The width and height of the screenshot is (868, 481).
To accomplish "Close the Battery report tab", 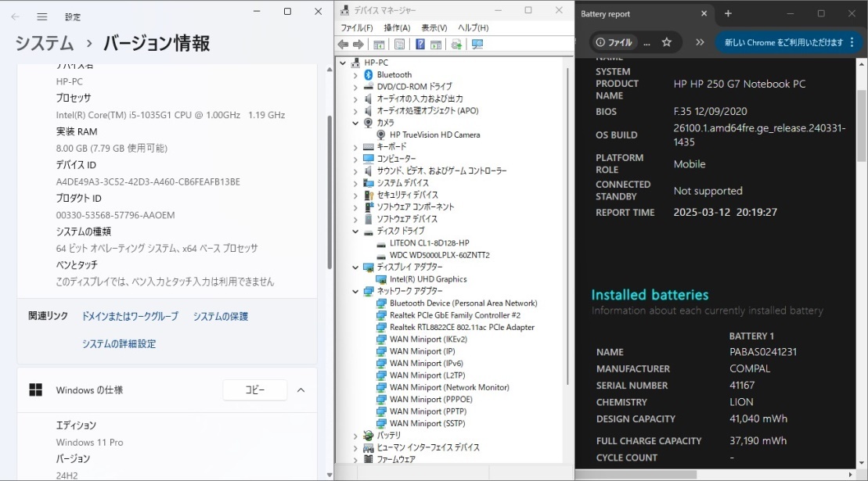I will (704, 13).
